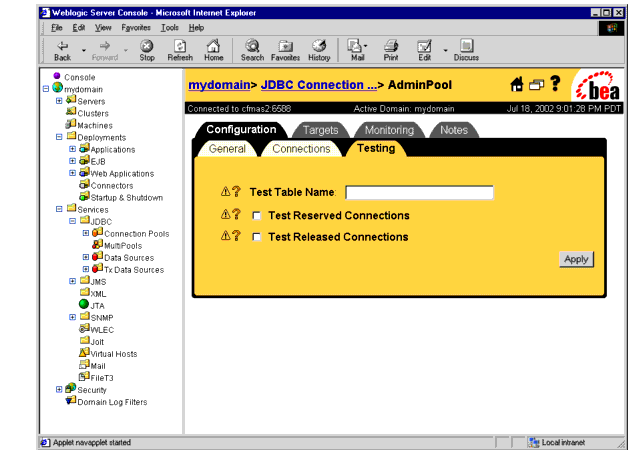Open the Mail dropdown arrow in toolbar

tap(366, 46)
